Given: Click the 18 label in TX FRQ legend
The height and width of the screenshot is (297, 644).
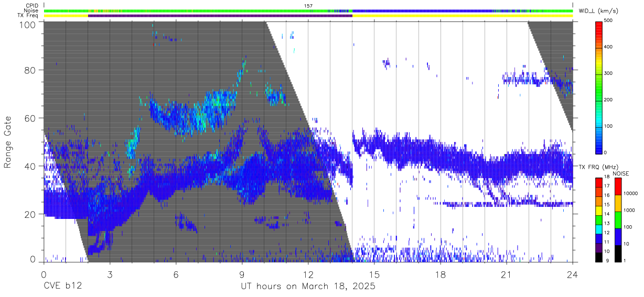Looking at the screenshot, I should 606,177.
